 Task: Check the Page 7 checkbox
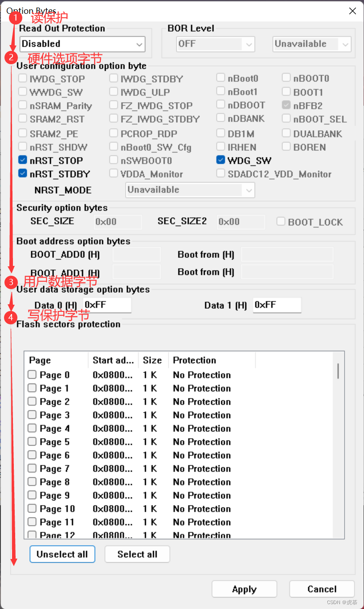tap(32, 468)
